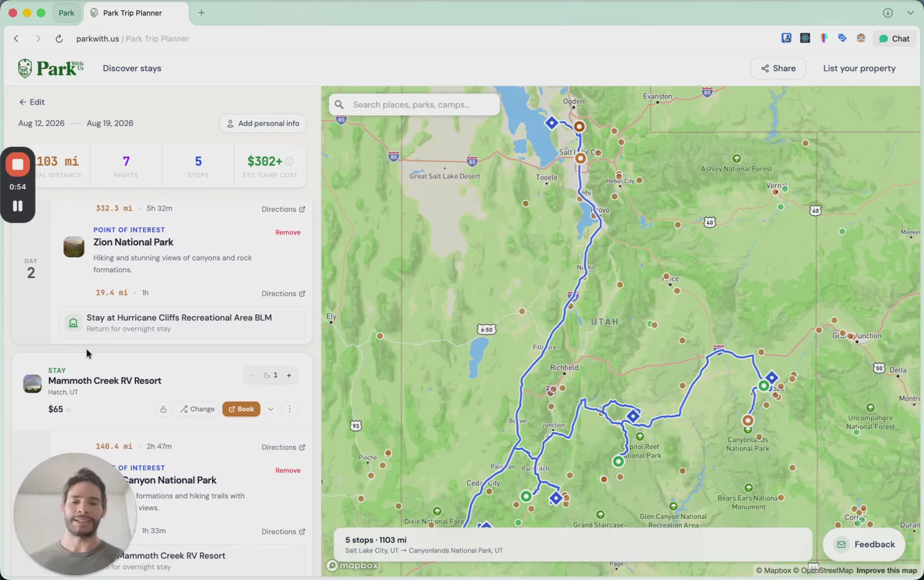Select Stay at Hurricane Cliffs Recreational Area BLM
Viewport: 924px width, 580px height.
coord(182,323)
